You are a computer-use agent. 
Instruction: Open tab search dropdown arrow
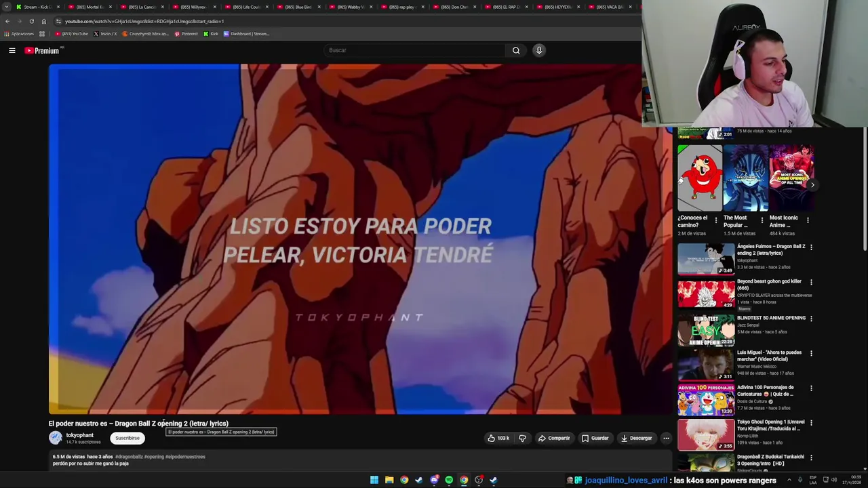tap(6, 7)
